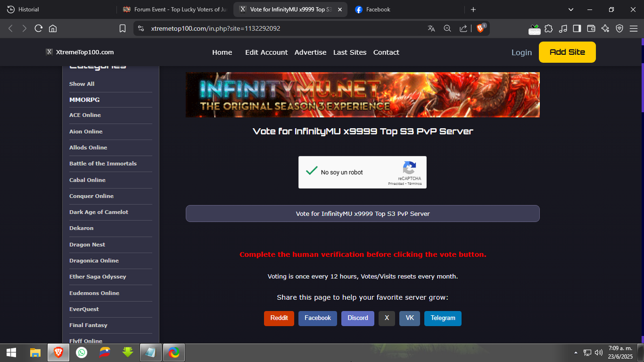Open the reCAPTCHA Términos link
The image size is (644, 362).
(x=415, y=184)
